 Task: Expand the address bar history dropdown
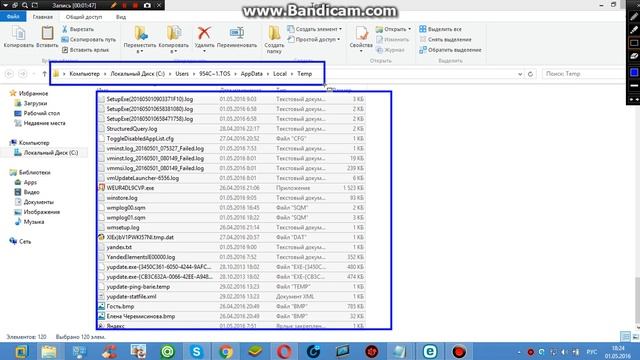(x=520, y=74)
